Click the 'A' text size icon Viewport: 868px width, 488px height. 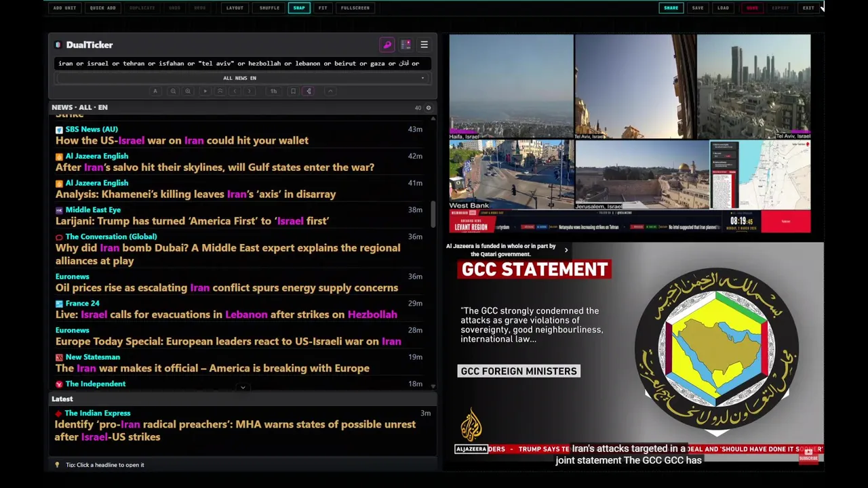point(155,91)
